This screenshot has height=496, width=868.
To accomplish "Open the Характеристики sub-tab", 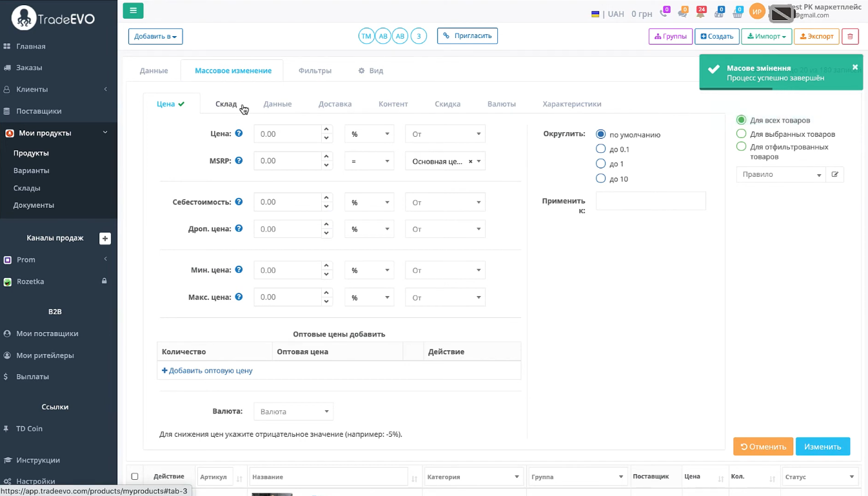I will (572, 104).
